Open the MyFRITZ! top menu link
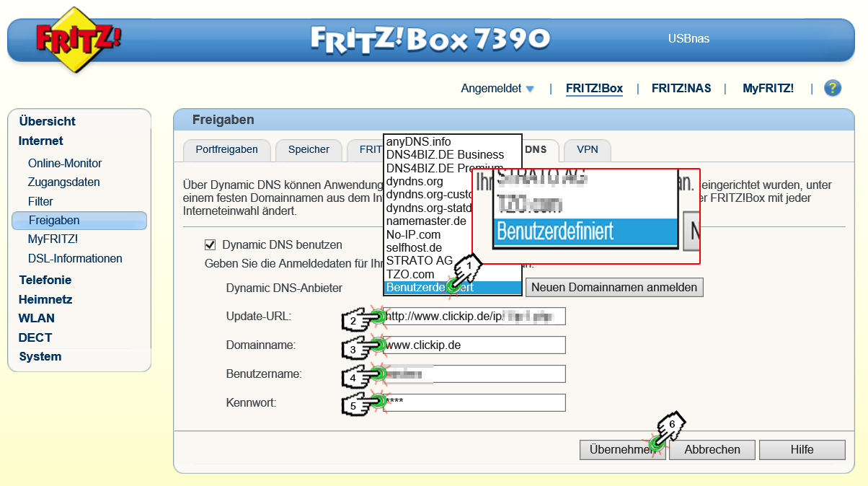 tap(769, 89)
